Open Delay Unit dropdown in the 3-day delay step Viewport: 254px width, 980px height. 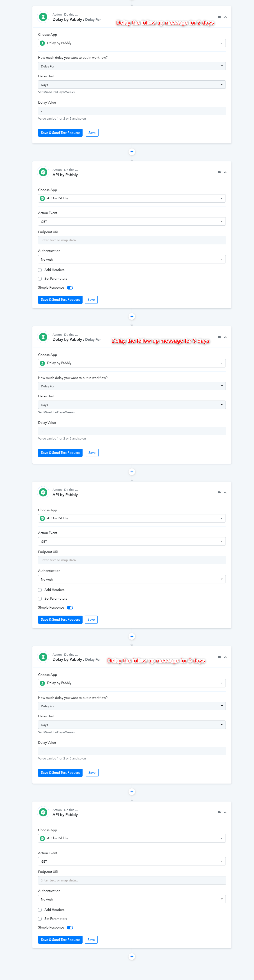click(x=132, y=405)
